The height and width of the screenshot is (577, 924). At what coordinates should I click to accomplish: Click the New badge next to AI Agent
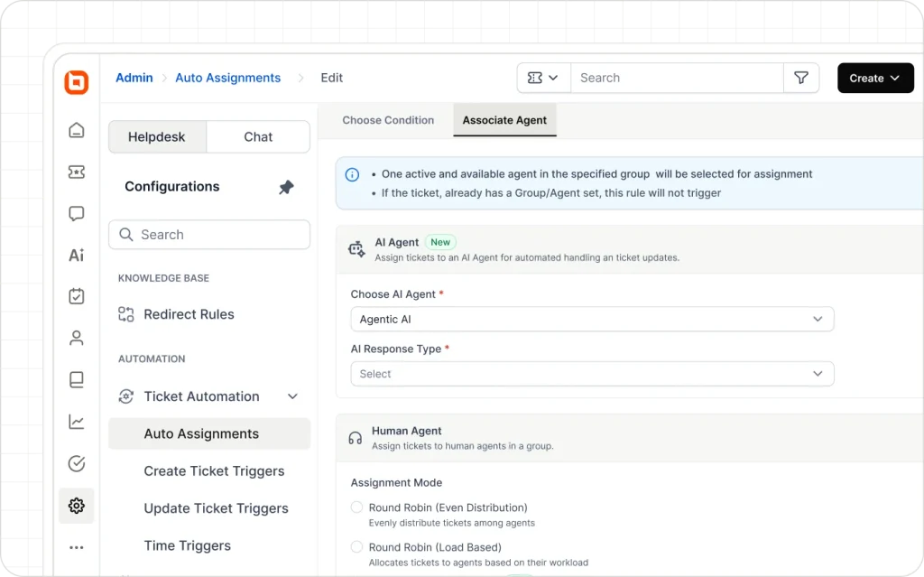coord(440,243)
